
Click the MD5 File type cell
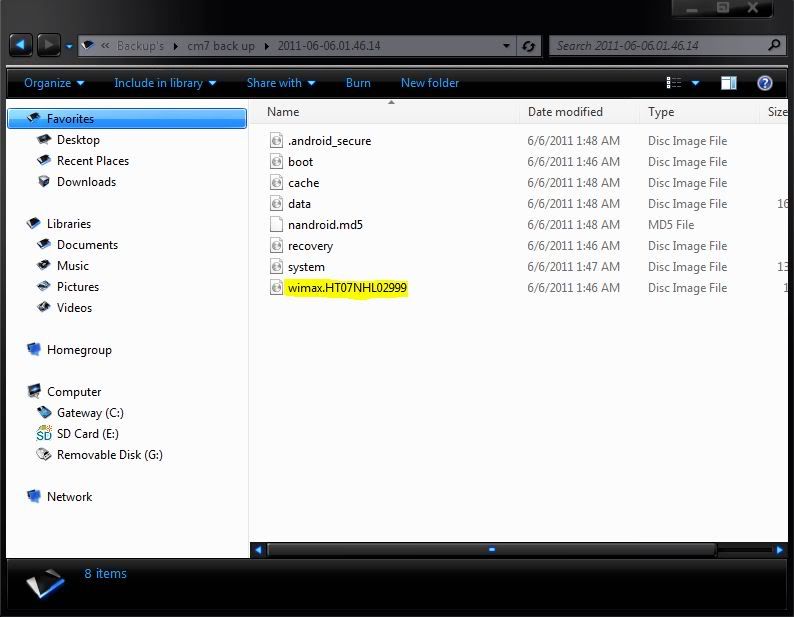click(671, 225)
